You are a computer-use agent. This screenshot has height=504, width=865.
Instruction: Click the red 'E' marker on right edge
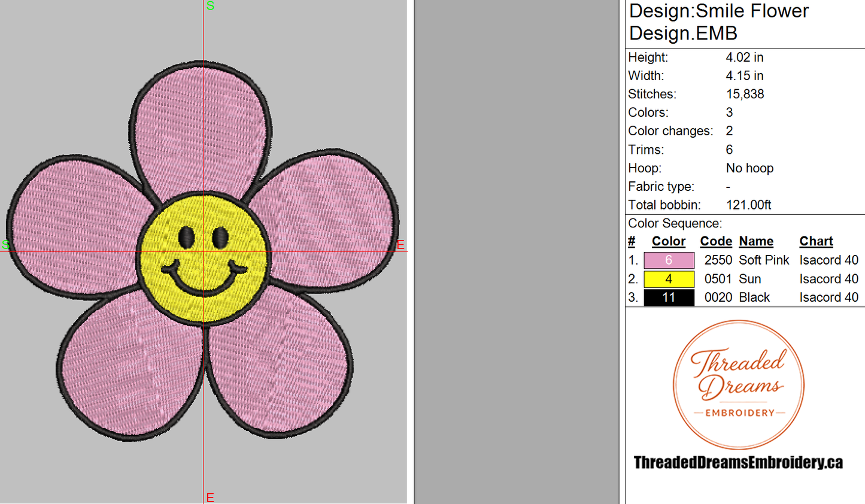coord(400,245)
